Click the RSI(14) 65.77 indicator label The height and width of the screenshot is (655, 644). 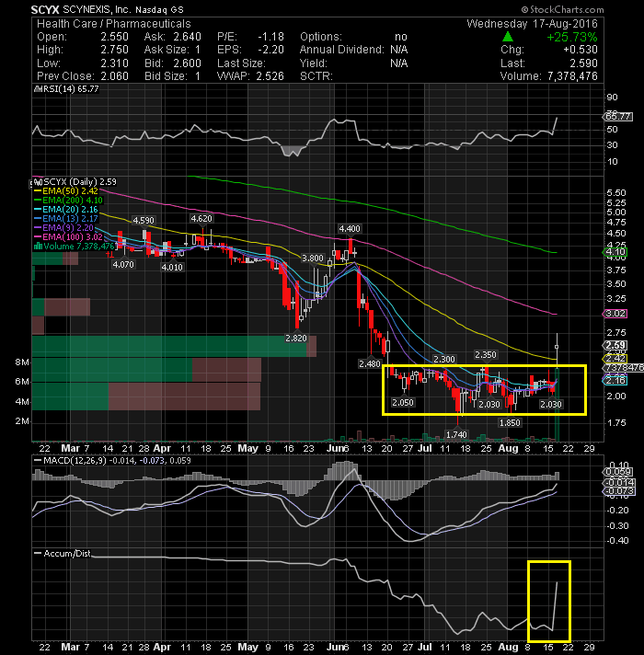[69, 89]
